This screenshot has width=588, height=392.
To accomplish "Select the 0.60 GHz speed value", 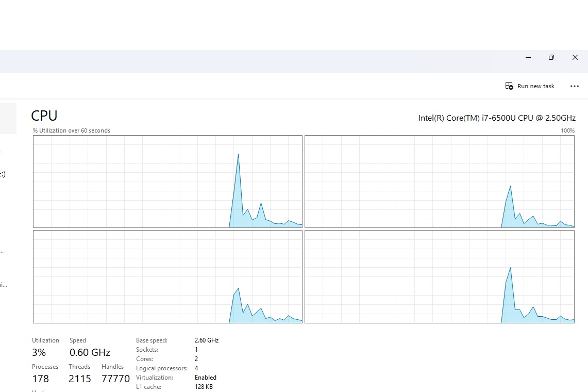I will [x=90, y=352].
